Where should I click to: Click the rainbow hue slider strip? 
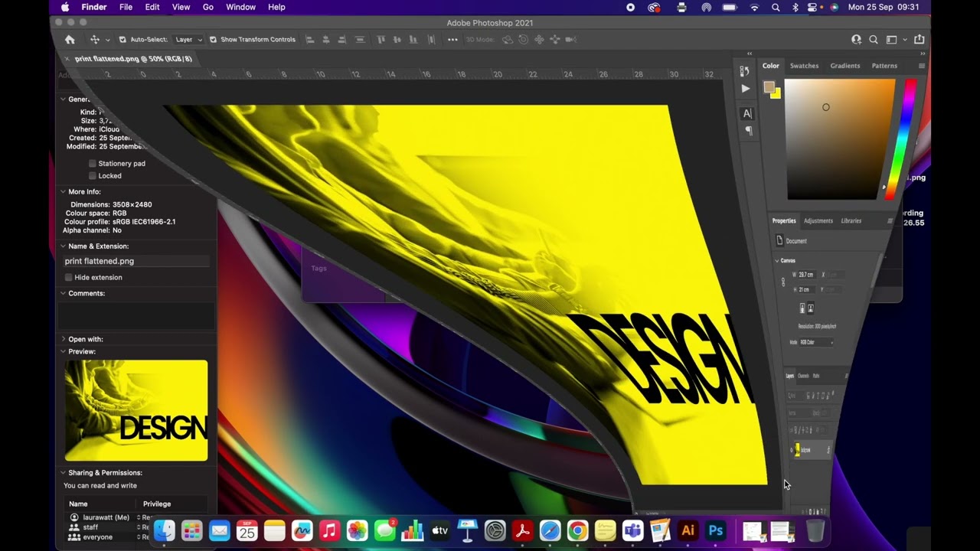click(x=900, y=138)
